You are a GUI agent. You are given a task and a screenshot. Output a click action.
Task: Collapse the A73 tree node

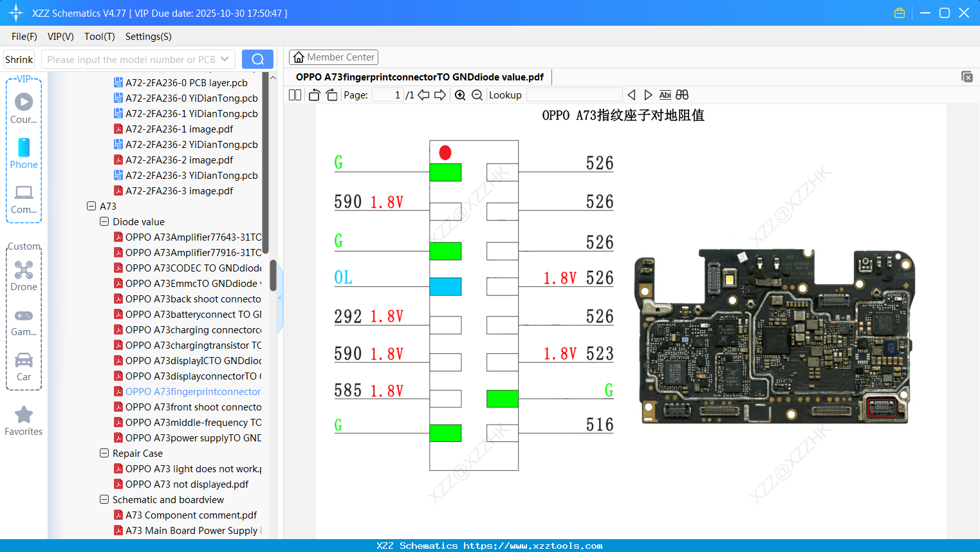[x=91, y=206]
